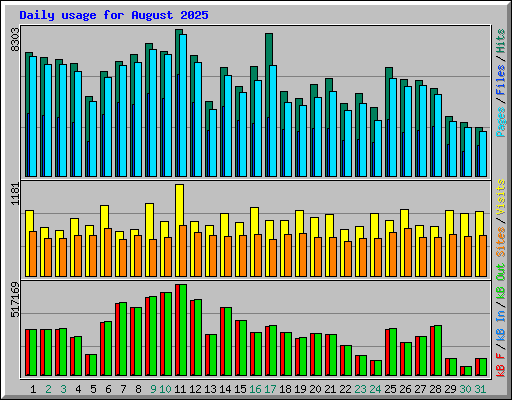
Task: Click day 23 on the x-axis
Action: [360, 389]
